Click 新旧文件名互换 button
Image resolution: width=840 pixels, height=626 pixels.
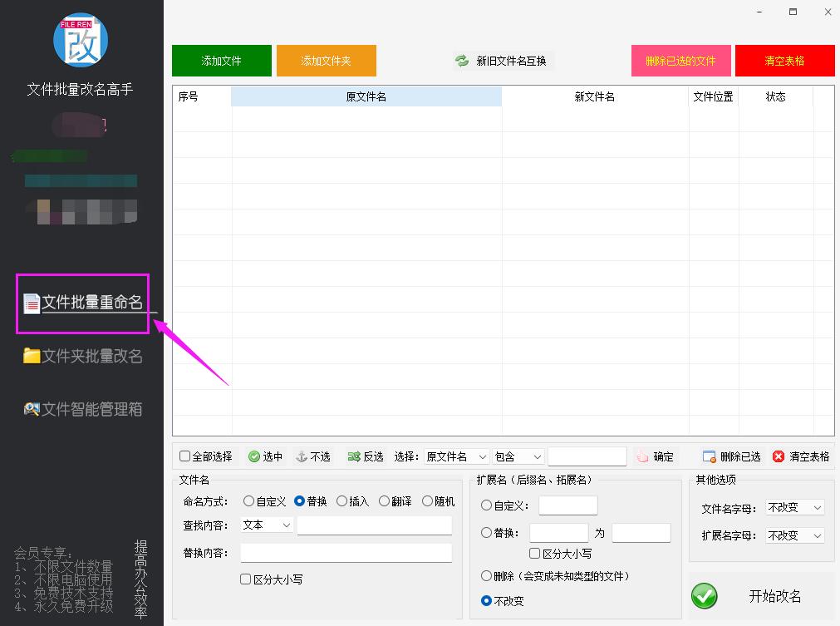coord(502,61)
